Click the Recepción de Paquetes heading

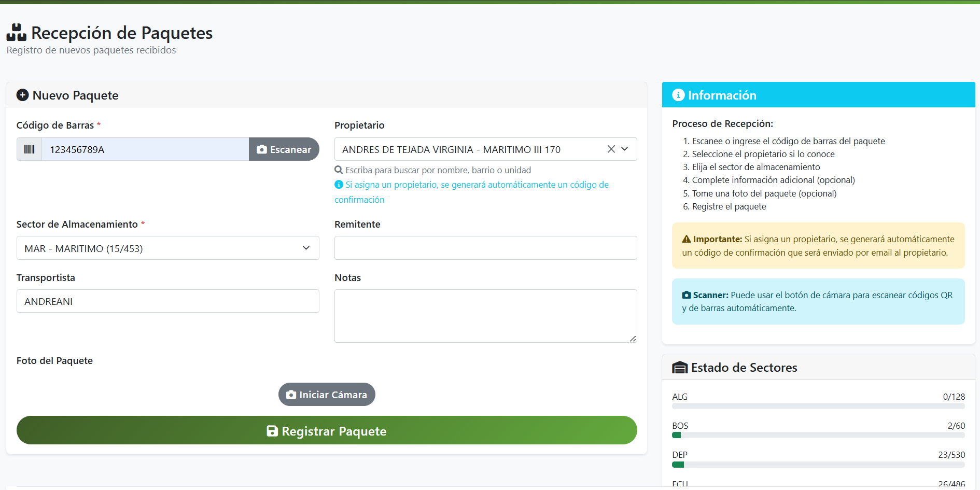[x=122, y=33]
